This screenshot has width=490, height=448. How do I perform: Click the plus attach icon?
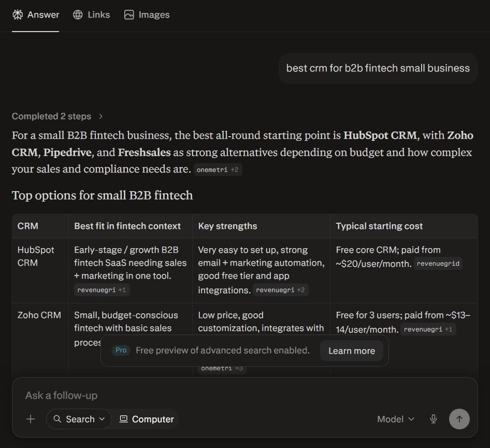tap(31, 419)
